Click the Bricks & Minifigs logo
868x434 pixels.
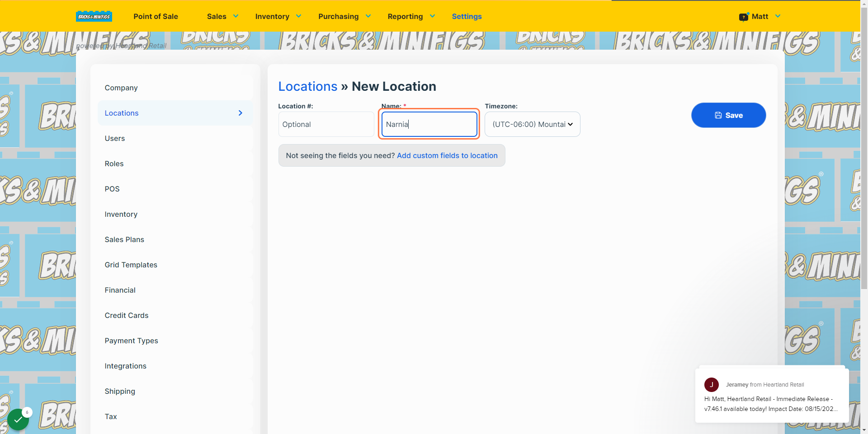pyautogui.click(x=94, y=16)
